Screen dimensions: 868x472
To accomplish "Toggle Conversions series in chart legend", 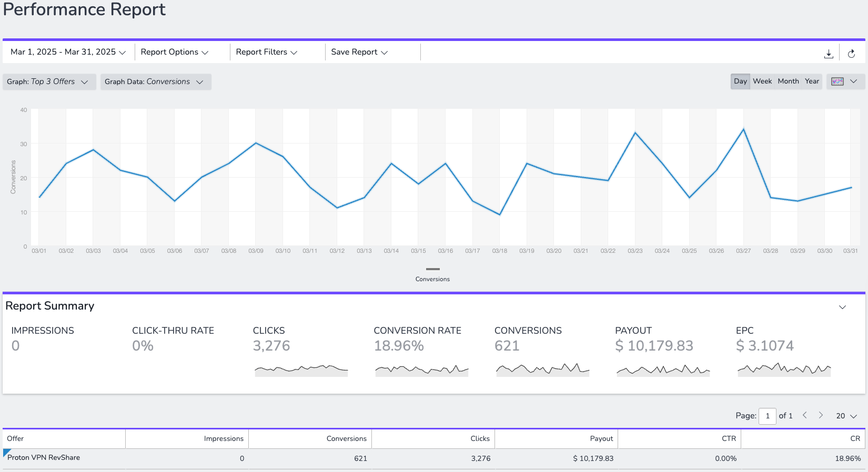I will pyautogui.click(x=432, y=274).
